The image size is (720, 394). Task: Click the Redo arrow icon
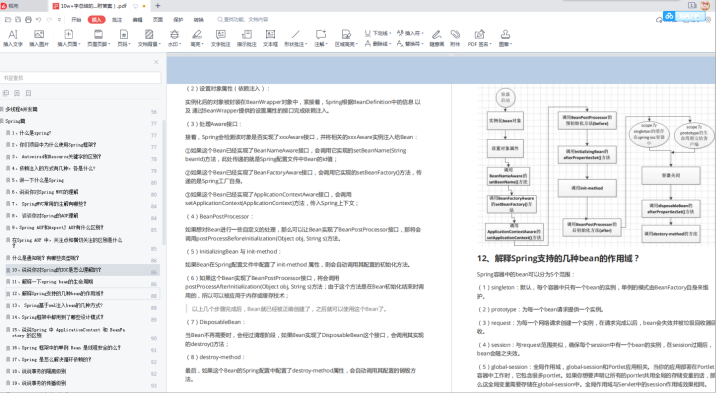pyautogui.click(x=49, y=20)
